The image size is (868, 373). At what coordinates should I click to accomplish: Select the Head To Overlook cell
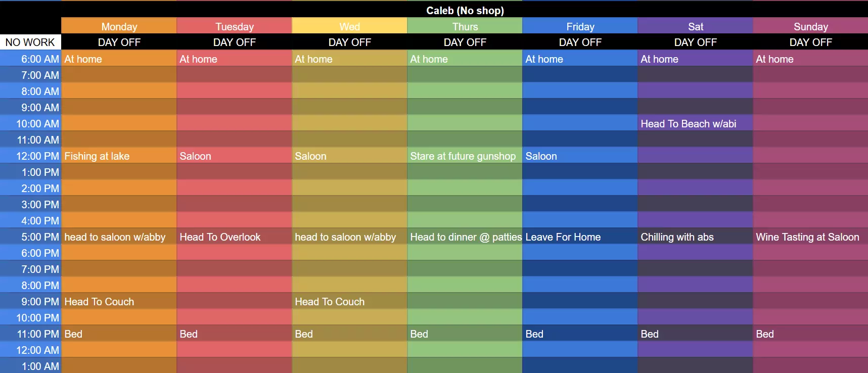coord(234,237)
